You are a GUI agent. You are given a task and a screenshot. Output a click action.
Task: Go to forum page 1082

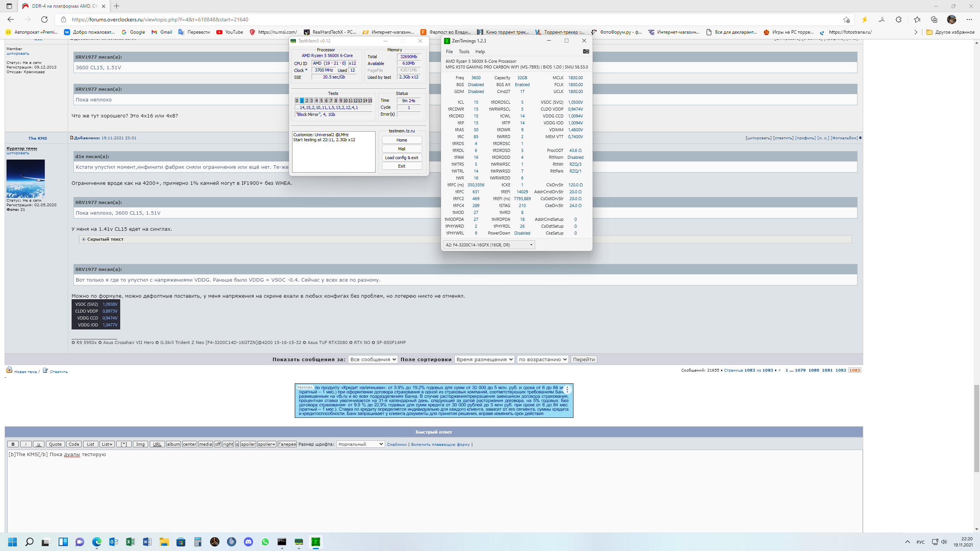[841, 370]
